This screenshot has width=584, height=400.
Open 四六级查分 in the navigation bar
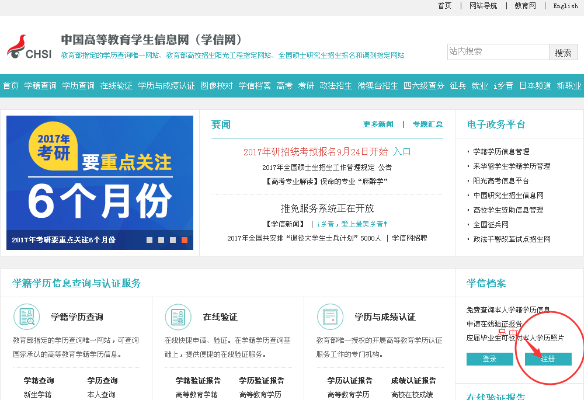coord(424,86)
